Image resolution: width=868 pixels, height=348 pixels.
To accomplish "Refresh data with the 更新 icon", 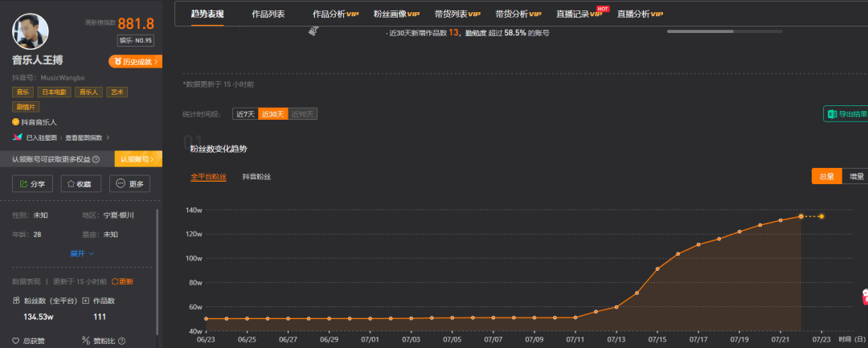I will (x=115, y=281).
